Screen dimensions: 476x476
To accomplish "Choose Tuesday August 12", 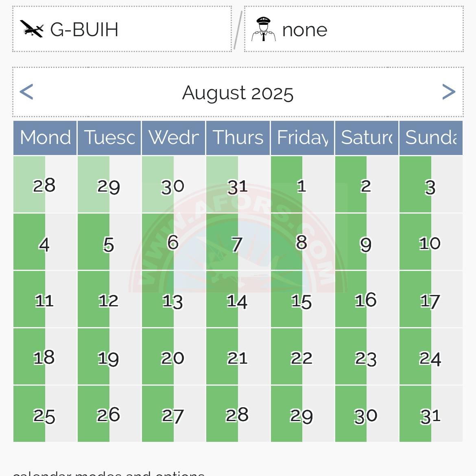I will [109, 301].
